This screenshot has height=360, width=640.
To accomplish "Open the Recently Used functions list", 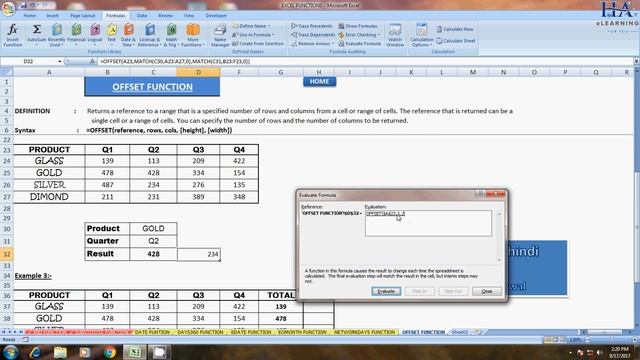I will [x=56, y=35].
